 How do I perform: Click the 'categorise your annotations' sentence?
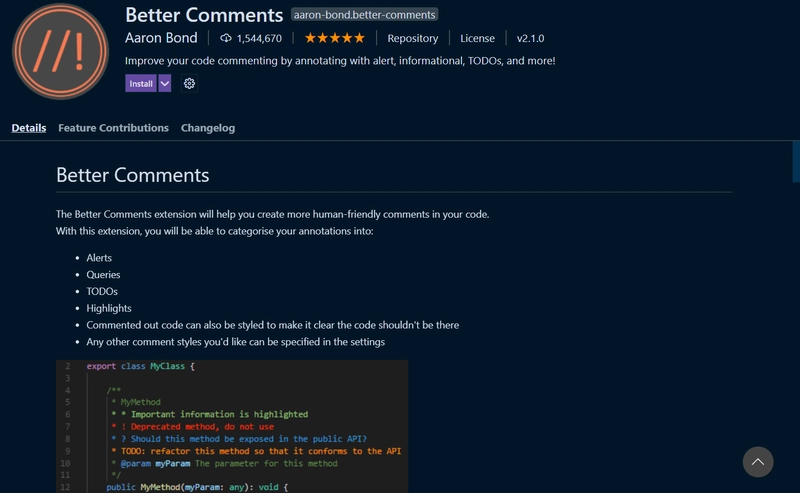click(x=215, y=231)
